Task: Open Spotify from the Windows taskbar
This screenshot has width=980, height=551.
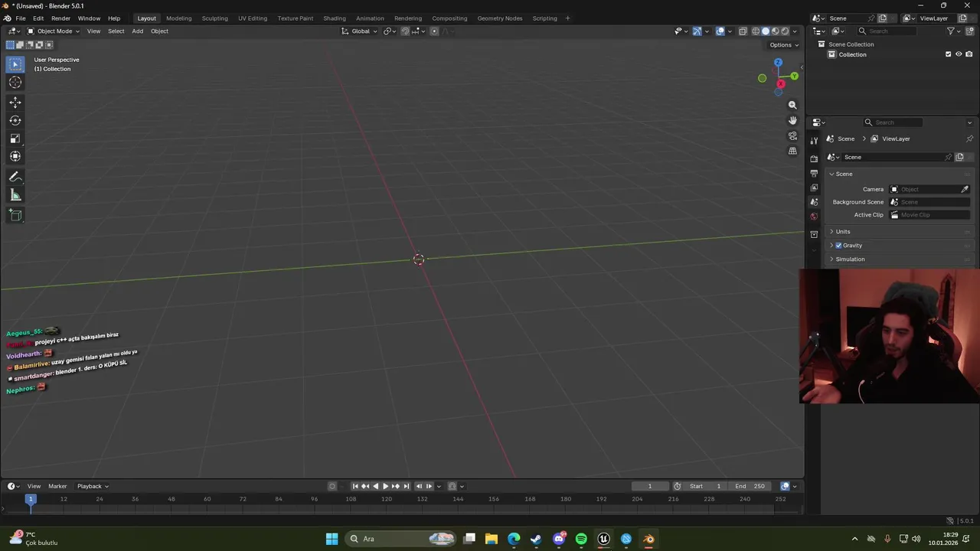Action: click(581, 539)
